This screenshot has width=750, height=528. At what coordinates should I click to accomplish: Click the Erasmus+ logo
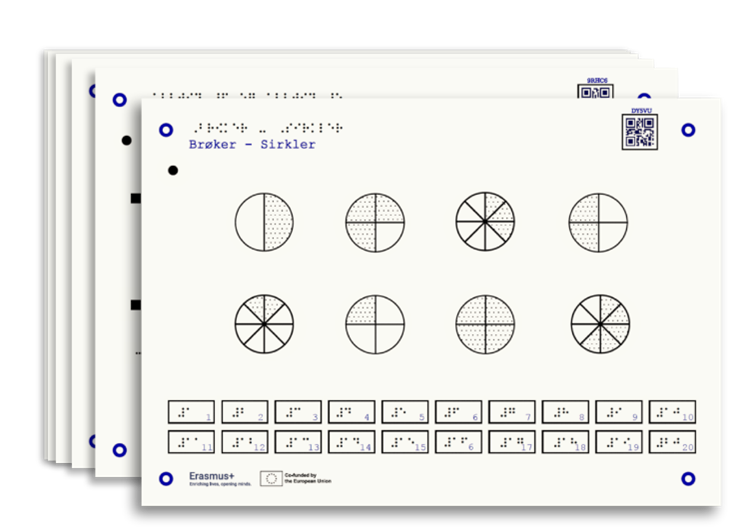[220, 478]
